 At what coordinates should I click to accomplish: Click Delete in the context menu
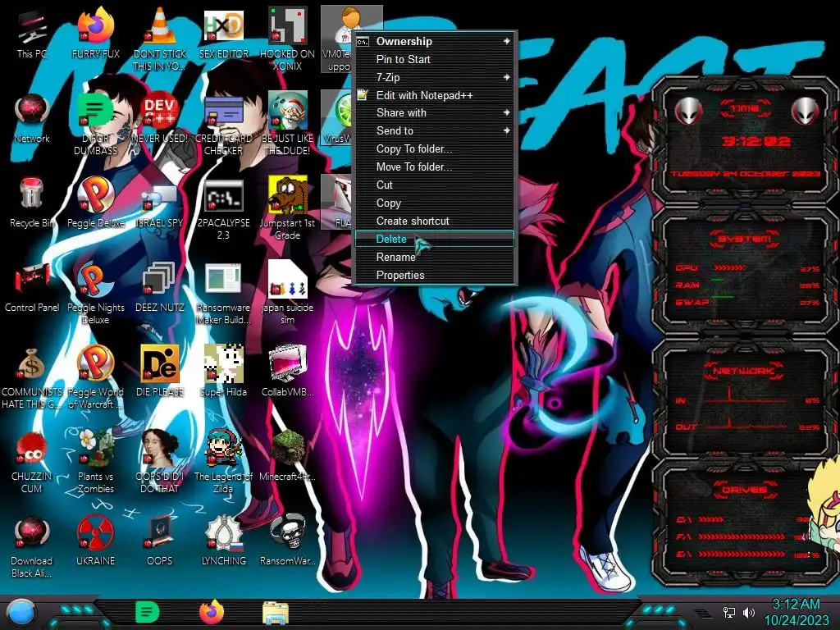click(x=435, y=239)
